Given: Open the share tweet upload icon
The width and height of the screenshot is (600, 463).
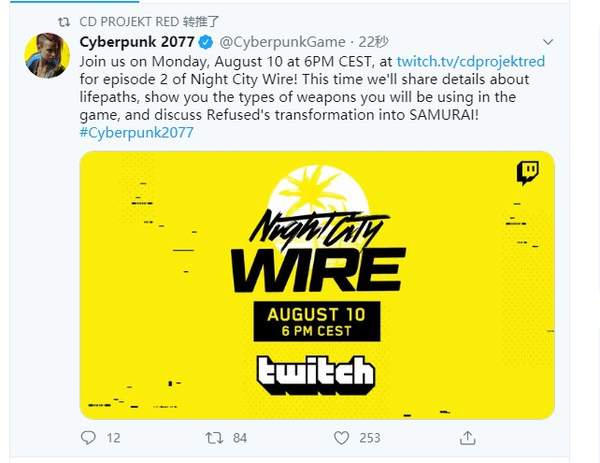Looking at the screenshot, I should click(x=467, y=438).
